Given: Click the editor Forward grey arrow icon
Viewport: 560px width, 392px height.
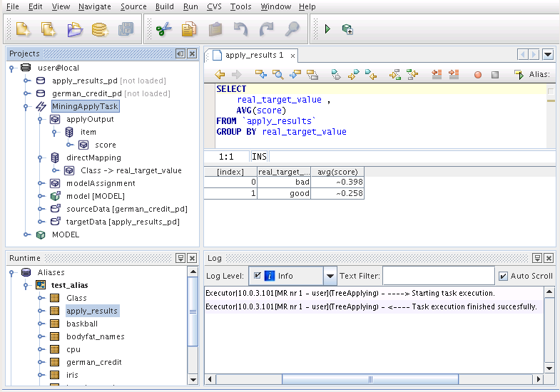Looking at the screenshot, I should [x=236, y=74].
